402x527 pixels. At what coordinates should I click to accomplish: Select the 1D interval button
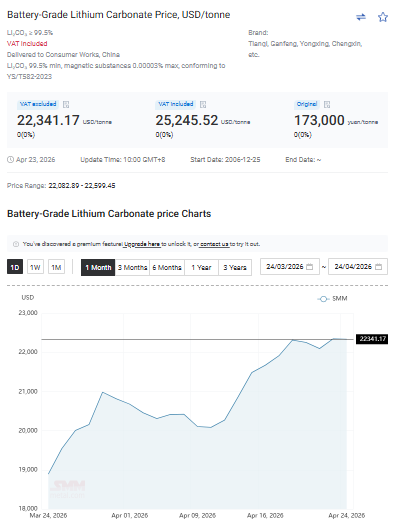(x=15, y=268)
